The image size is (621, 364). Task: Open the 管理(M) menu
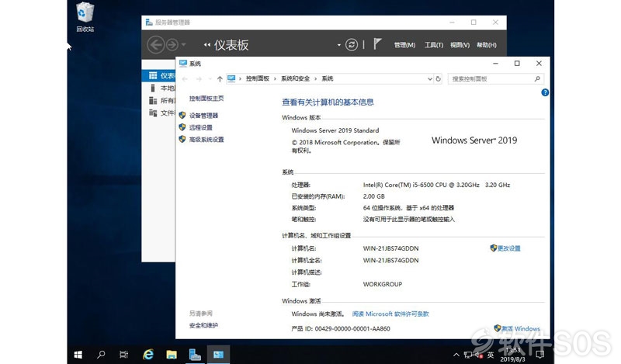click(x=404, y=45)
